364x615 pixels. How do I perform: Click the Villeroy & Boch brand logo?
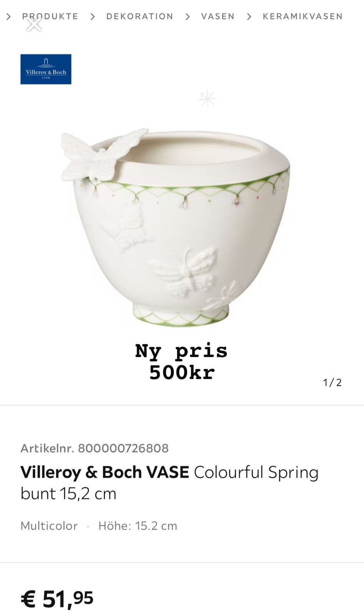tap(46, 69)
